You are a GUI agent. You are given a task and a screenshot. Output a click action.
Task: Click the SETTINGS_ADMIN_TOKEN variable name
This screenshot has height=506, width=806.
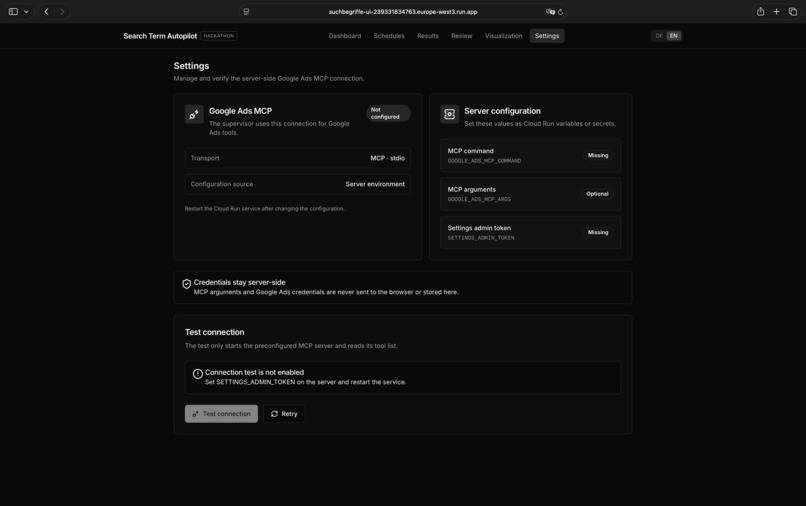481,238
